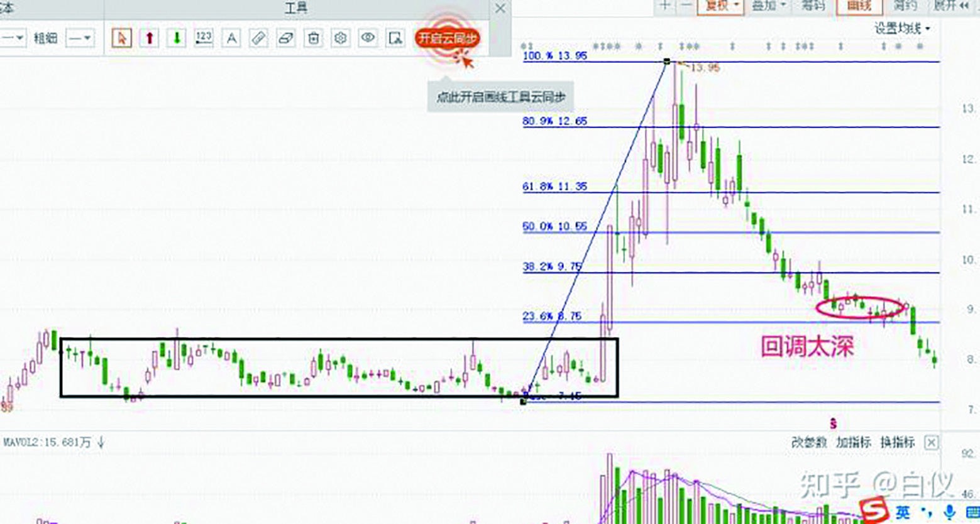Expand the 叠加 overlay dropdown

(769, 6)
